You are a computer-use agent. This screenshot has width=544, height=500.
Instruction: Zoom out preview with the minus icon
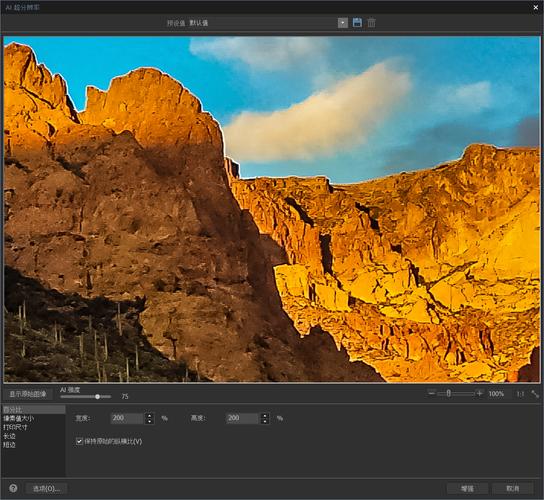(x=431, y=393)
